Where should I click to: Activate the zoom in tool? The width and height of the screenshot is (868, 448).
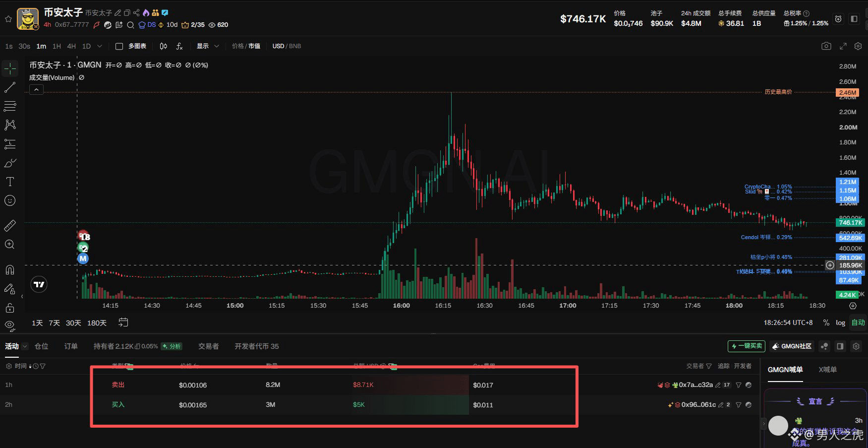[x=10, y=245]
